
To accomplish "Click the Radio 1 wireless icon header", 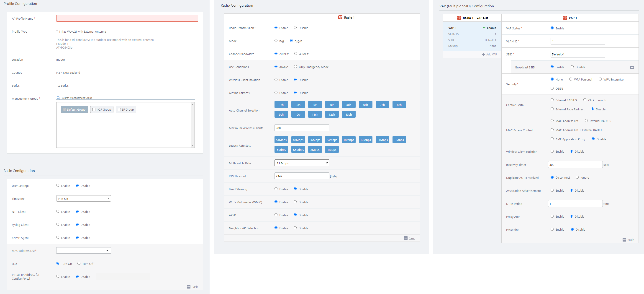I will [x=340, y=18].
